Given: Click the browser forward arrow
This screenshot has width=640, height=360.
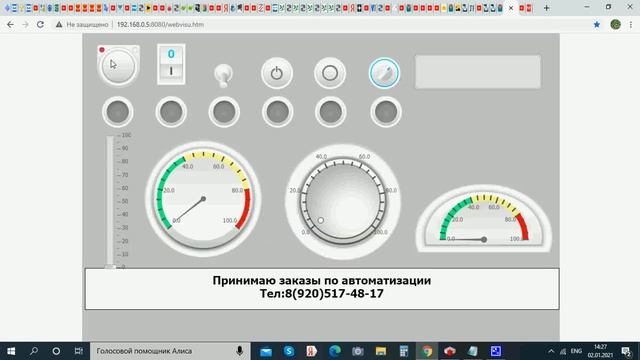Looking at the screenshot, I should coord(25,24).
